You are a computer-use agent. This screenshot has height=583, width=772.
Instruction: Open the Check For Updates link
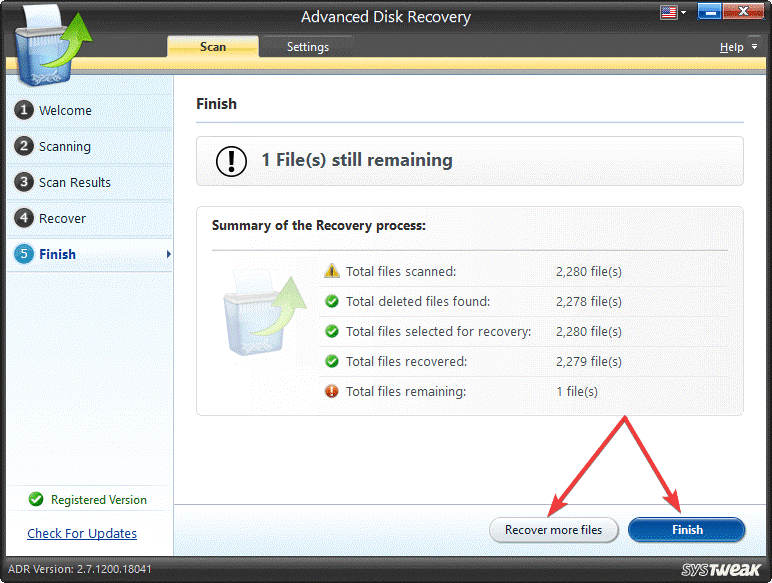coord(82,533)
